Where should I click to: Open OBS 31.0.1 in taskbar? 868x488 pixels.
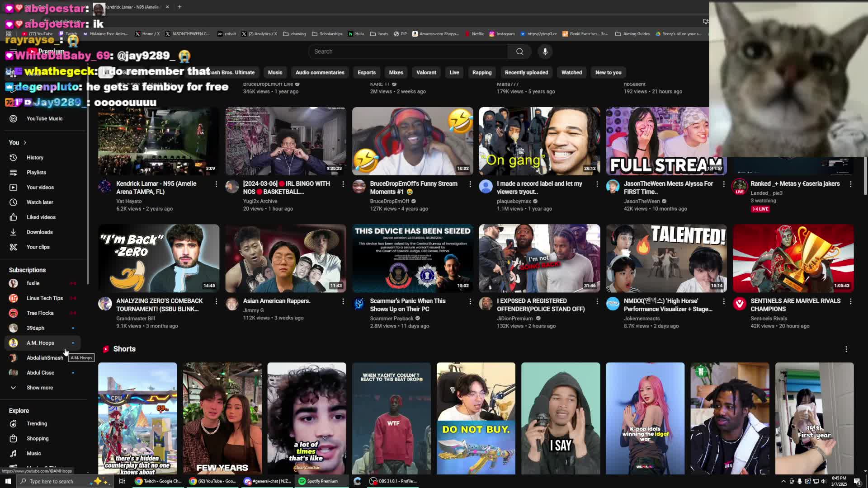(x=393, y=481)
